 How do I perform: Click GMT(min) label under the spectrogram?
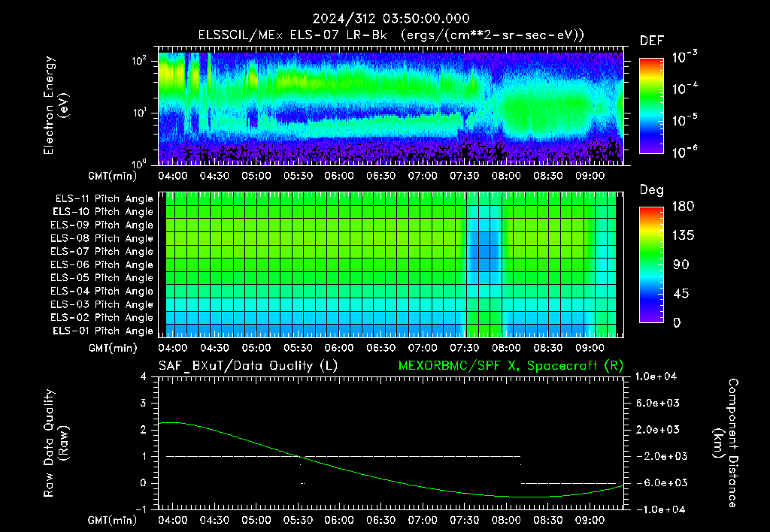[x=113, y=176]
